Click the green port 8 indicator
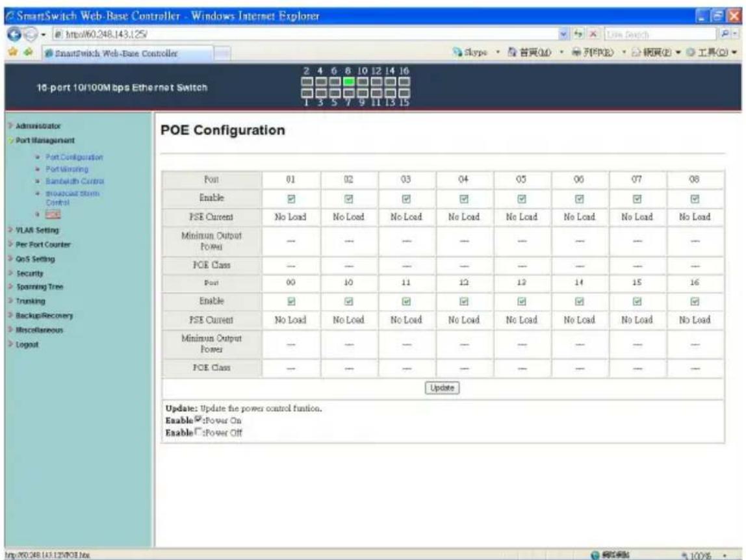This screenshot has width=746, height=560. 349,81
